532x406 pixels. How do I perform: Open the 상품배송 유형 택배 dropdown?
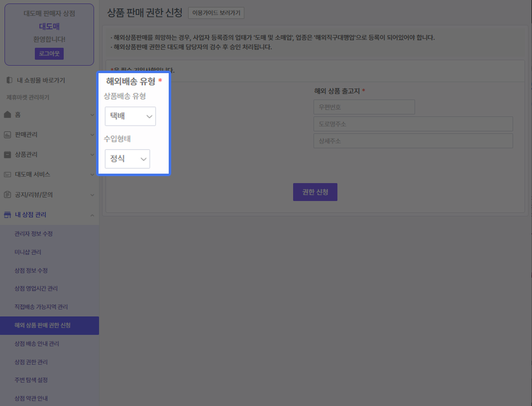point(130,116)
